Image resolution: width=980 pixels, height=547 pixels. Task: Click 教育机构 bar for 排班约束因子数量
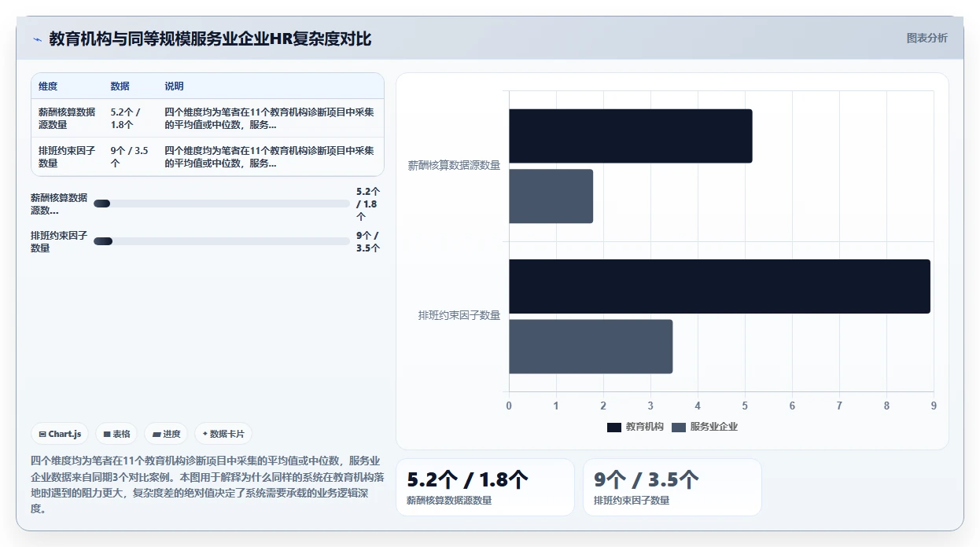(720, 286)
